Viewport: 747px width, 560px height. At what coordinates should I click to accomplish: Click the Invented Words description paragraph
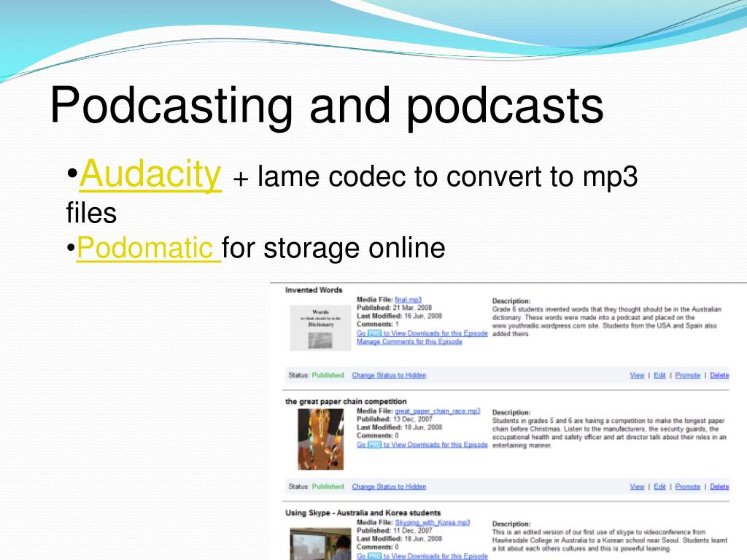pyautogui.click(x=606, y=322)
